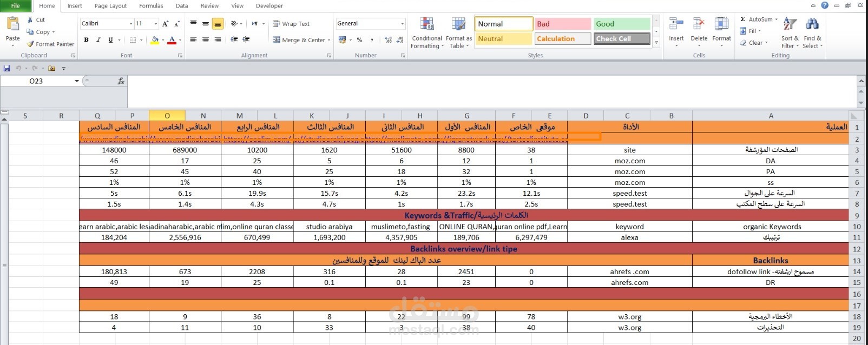Toggle Underline formatting
868x345 pixels.
click(x=110, y=40)
